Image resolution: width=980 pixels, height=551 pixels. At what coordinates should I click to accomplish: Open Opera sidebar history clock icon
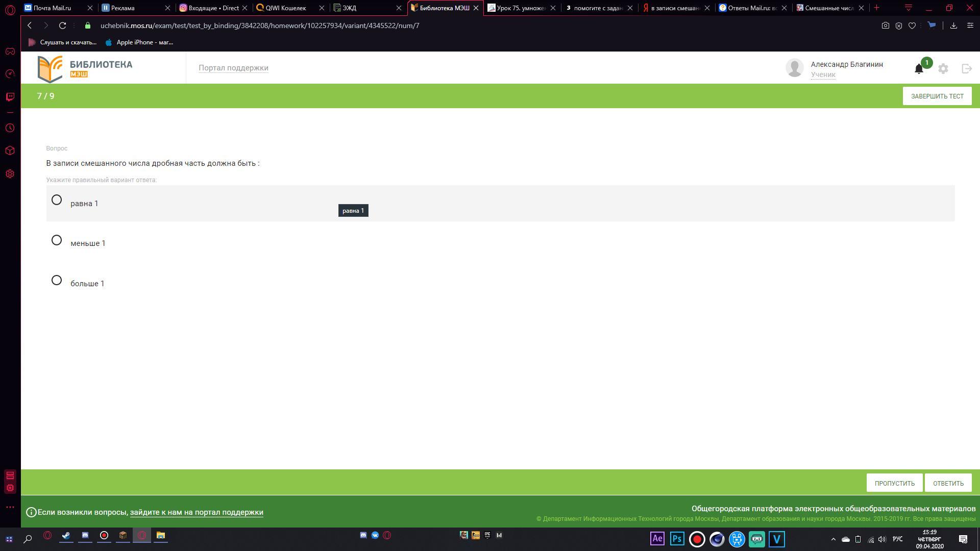pyautogui.click(x=10, y=128)
